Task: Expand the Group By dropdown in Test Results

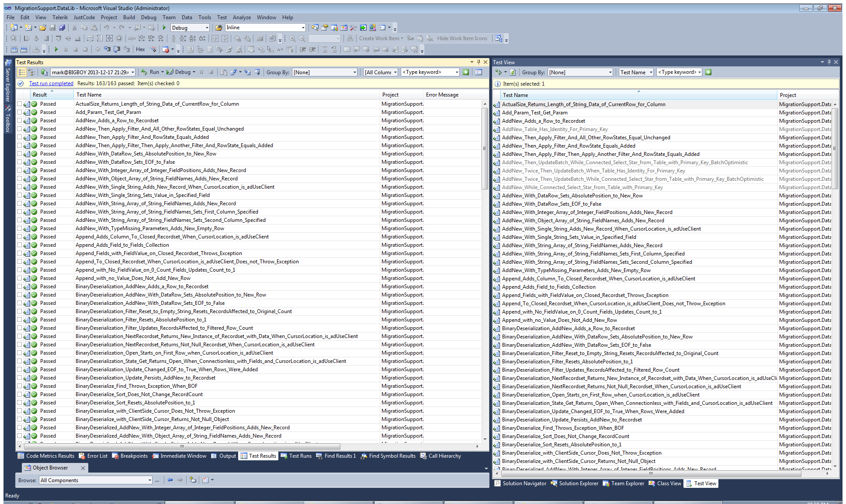Action: tap(354, 72)
